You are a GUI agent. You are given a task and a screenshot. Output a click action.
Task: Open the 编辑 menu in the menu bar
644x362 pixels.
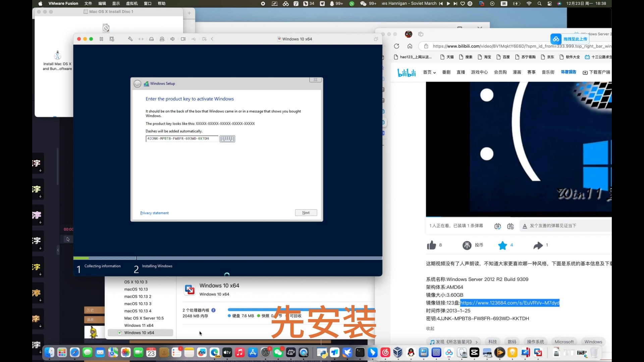(x=102, y=3)
